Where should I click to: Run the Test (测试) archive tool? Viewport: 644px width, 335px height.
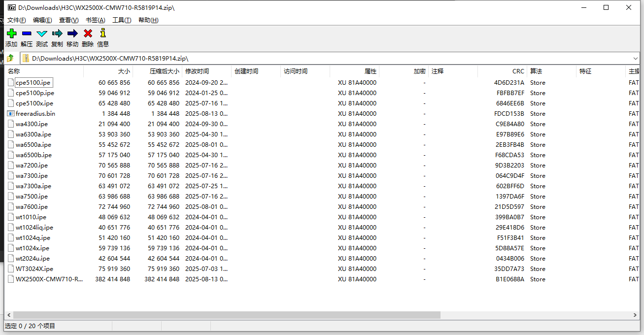[x=42, y=33]
